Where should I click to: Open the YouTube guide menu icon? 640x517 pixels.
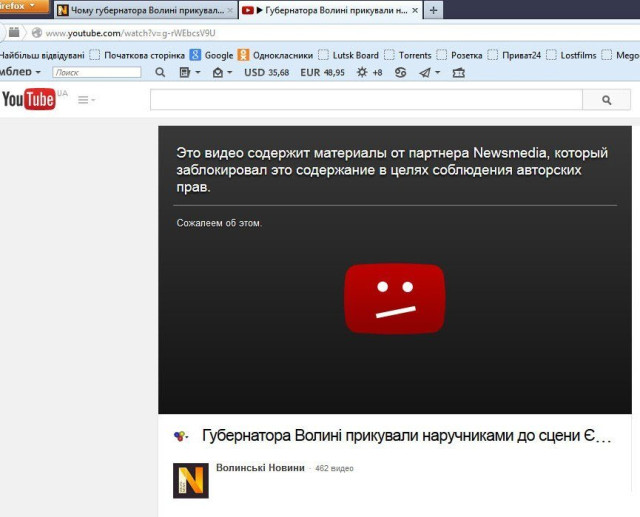point(84,100)
